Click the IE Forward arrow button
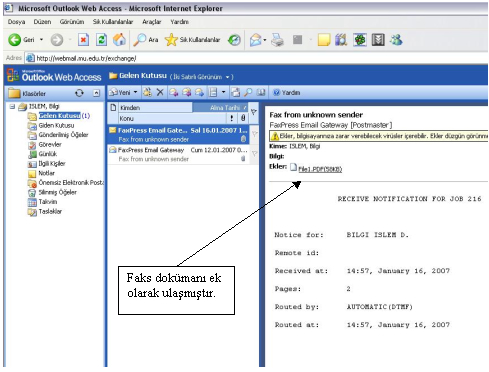The image size is (489, 372). [x=57, y=40]
